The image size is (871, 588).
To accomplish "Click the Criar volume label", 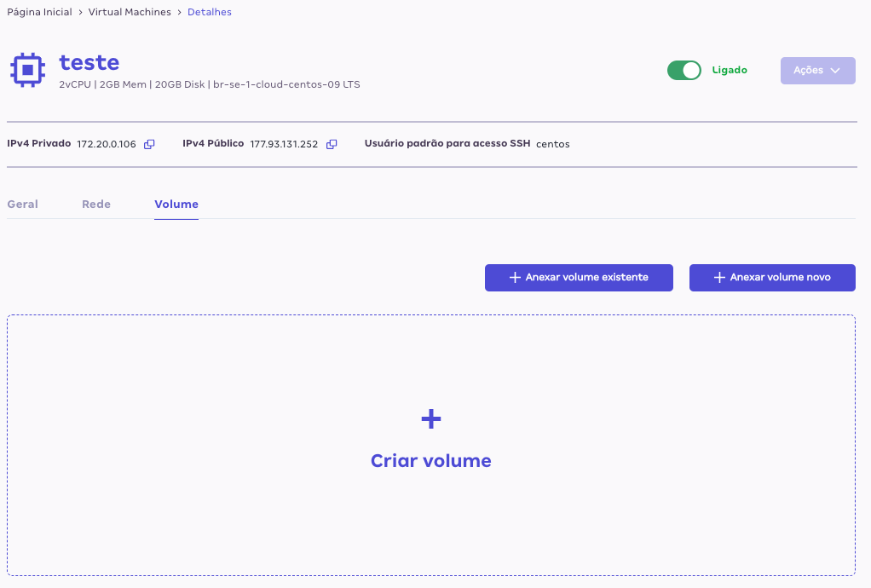I will click(431, 461).
